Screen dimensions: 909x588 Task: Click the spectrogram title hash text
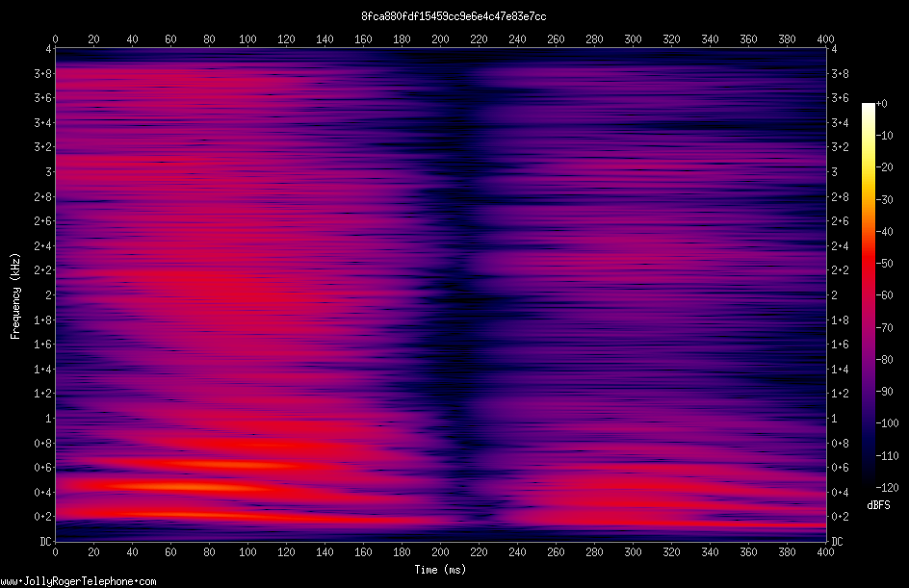click(x=454, y=16)
